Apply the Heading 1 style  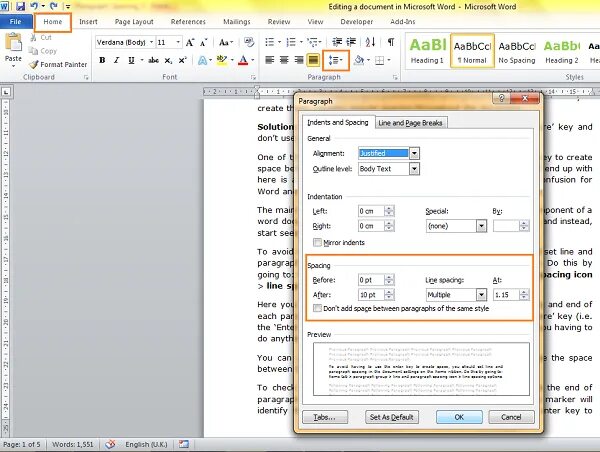tap(427, 51)
